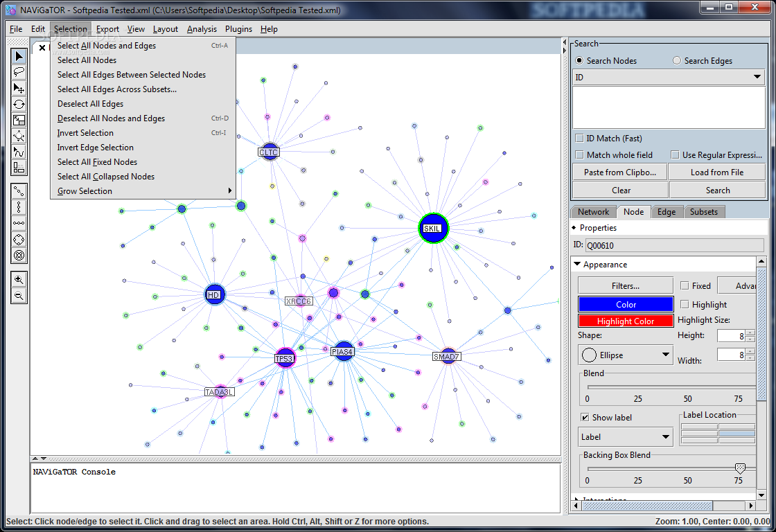This screenshot has height=532, width=776.
Task: Expand the Grow Selection submenu
Action: pyautogui.click(x=143, y=191)
